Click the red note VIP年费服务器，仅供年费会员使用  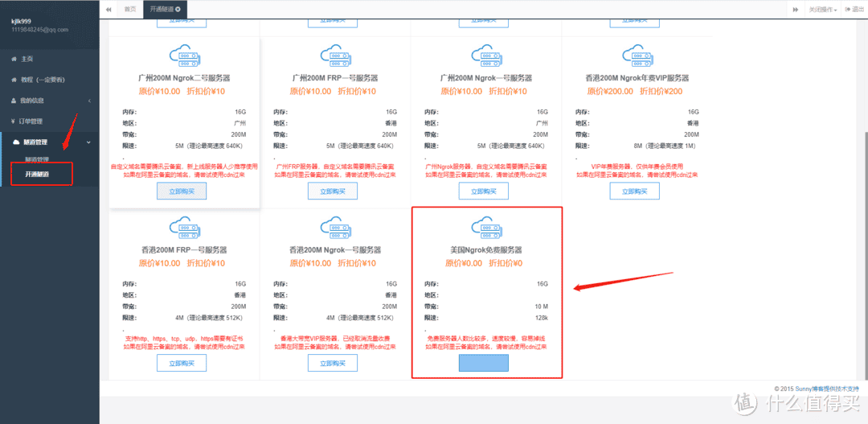(x=637, y=167)
